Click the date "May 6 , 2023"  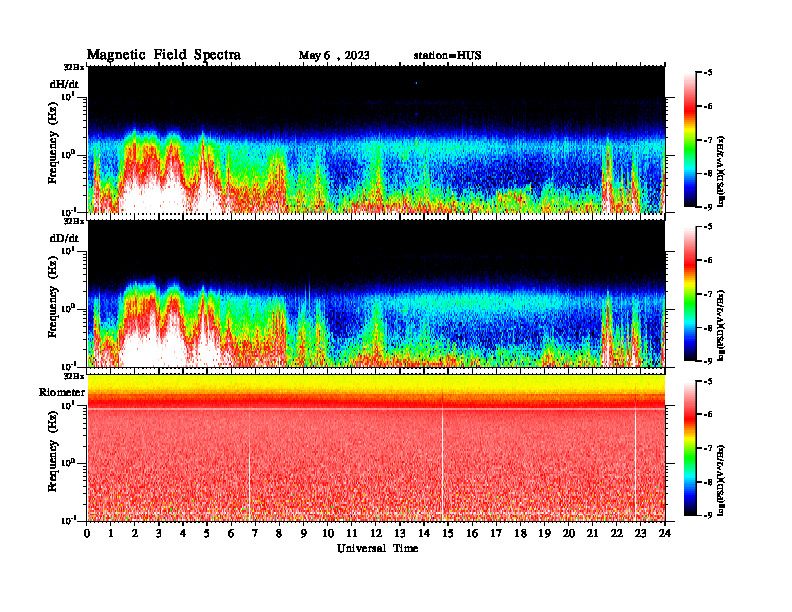(x=334, y=56)
